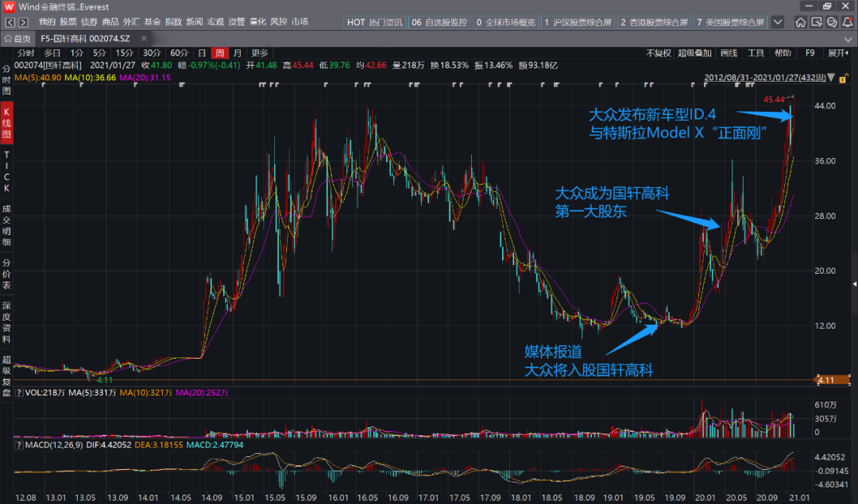Switch to the 首页 home tab
The height and width of the screenshot is (504, 858).
tap(17, 38)
